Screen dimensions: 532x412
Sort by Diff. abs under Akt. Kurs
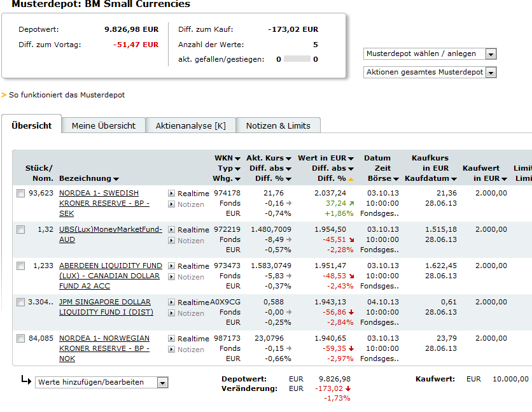point(288,169)
